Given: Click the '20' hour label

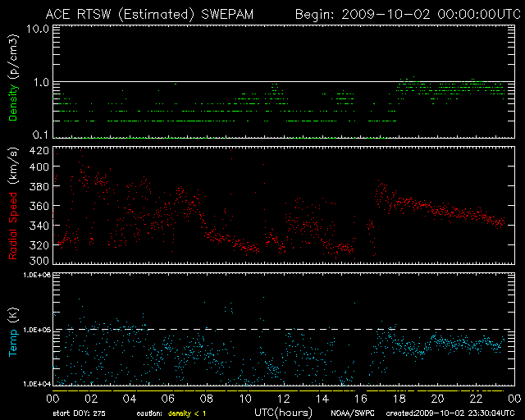Looking at the screenshot, I should pos(437,399).
